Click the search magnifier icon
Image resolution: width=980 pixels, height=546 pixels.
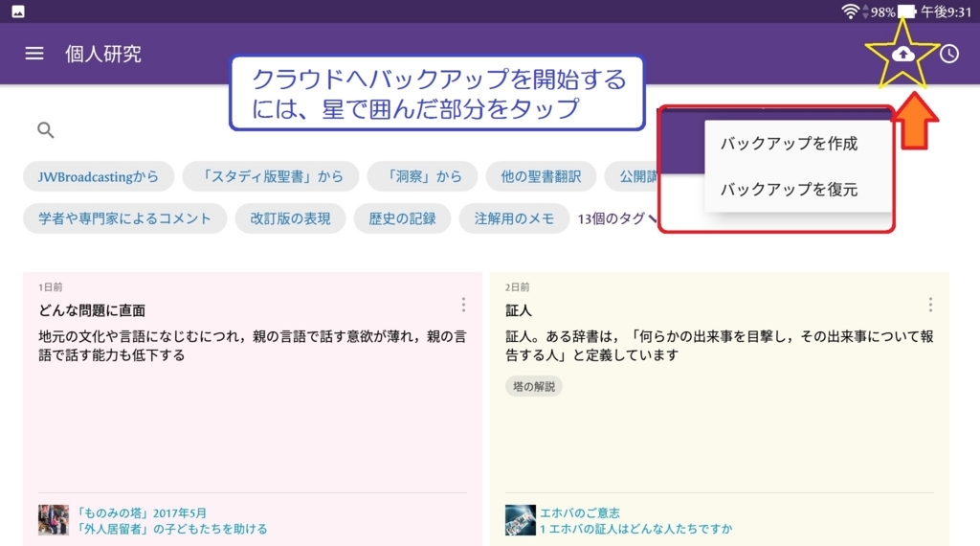(46, 130)
